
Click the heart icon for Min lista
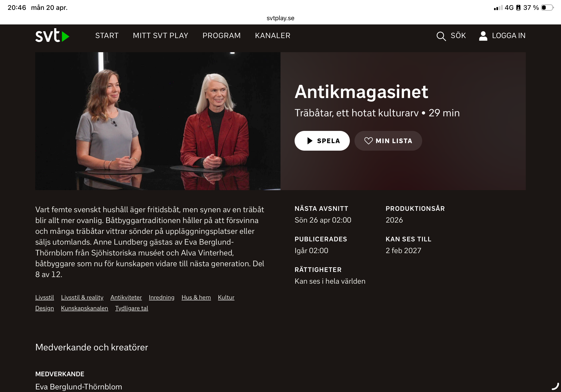[x=368, y=141]
